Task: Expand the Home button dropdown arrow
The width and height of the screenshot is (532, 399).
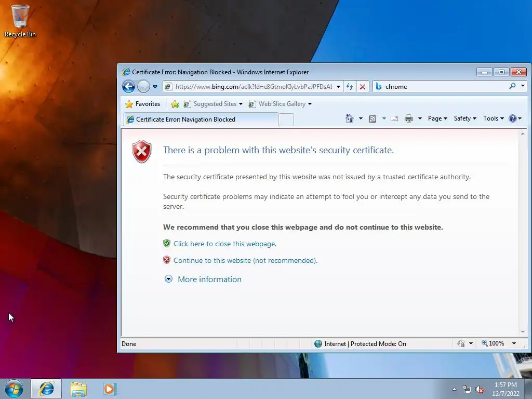Action: [x=361, y=118]
